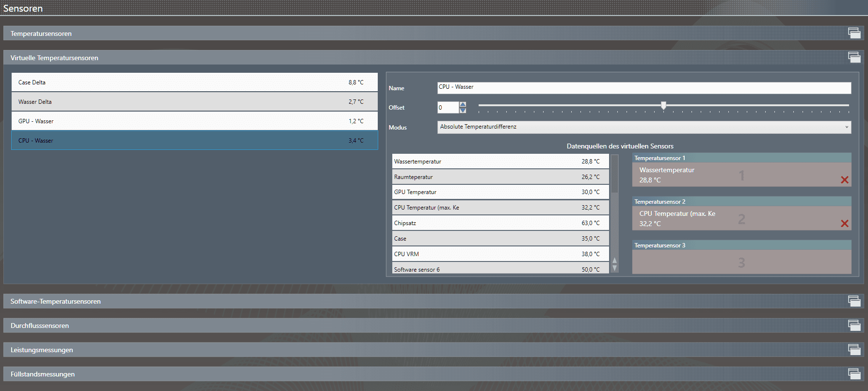Image resolution: width=868 pixels, height=391 pixels.
Task: Expand Durchflusssensoren section via its icon
Action: 854,325
